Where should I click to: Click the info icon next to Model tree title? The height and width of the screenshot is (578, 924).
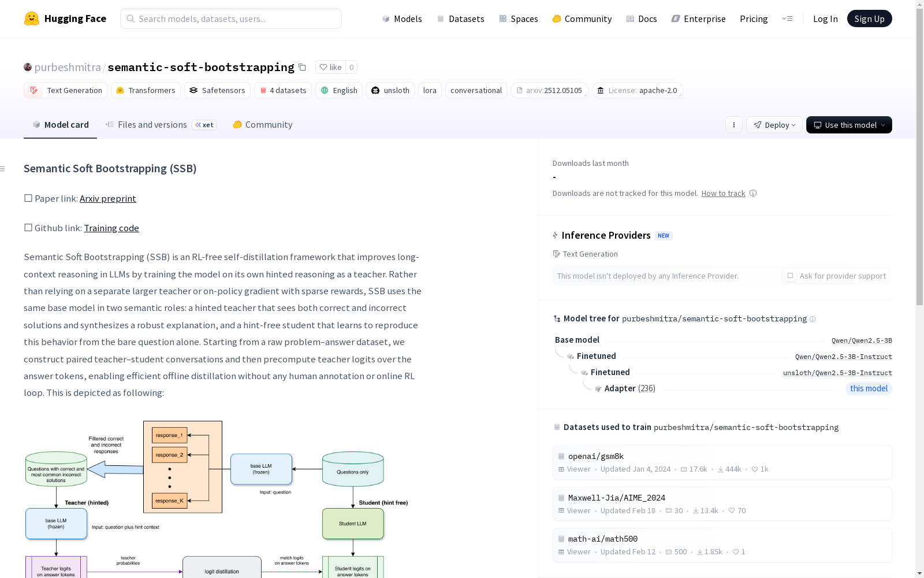(x=813, y=319)
